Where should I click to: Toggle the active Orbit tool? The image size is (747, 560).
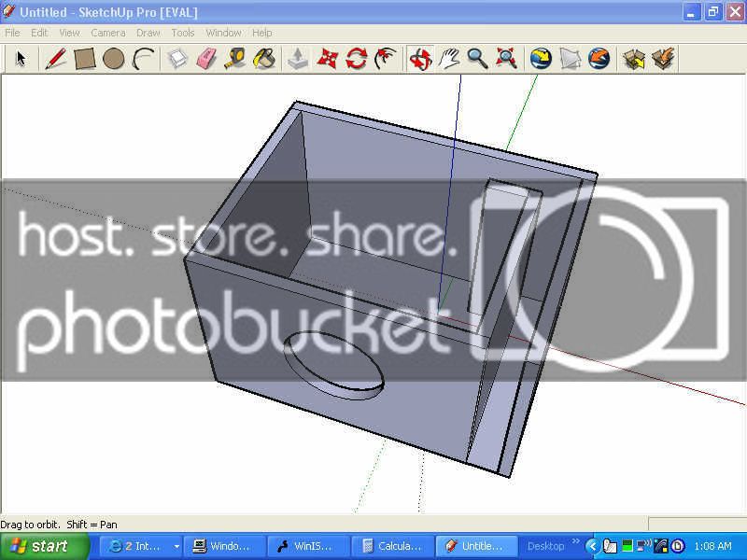[x=419, y=59]
